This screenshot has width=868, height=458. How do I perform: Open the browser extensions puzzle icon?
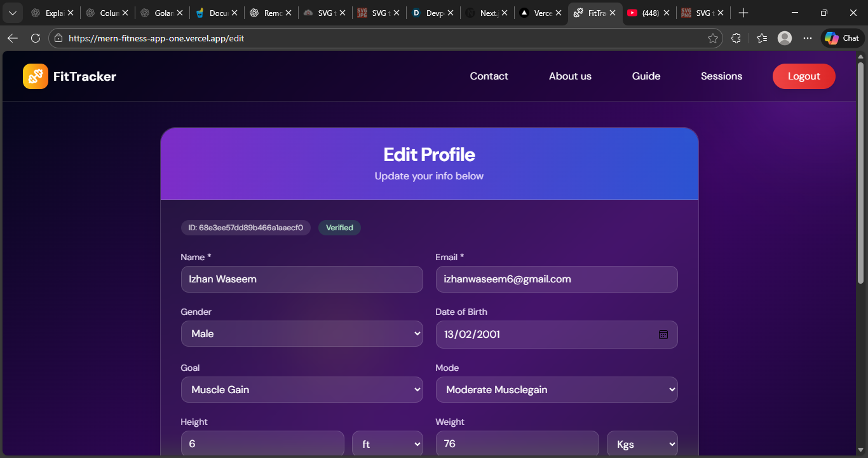click(x=736, y=38)
